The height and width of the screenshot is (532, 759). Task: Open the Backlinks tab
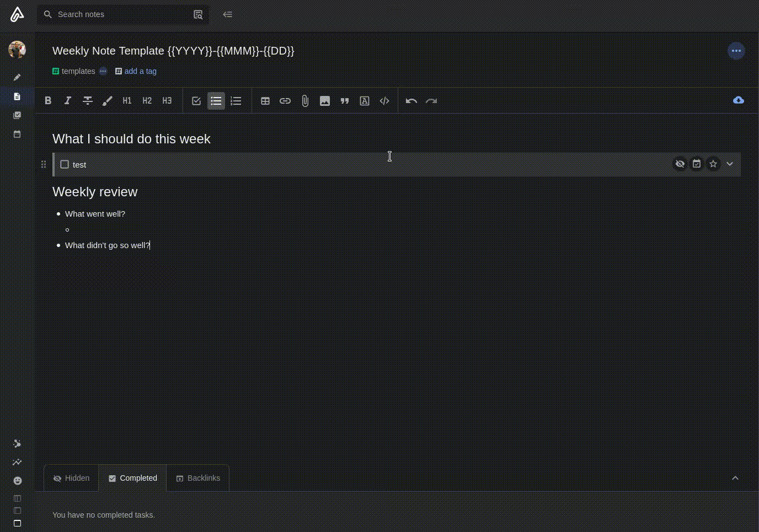(198, 478)
